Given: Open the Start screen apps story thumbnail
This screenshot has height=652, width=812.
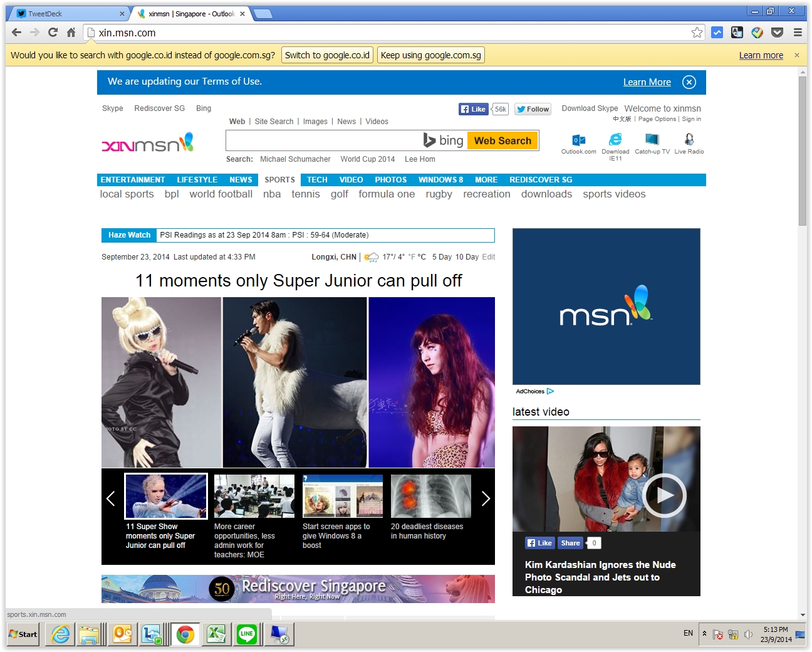Looking at the screenshot, I should (342, 496).
